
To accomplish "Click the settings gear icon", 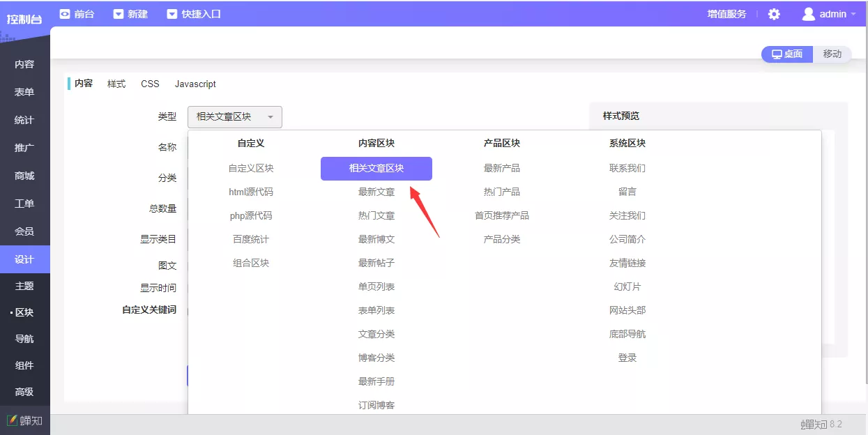I will click(x=774, y=14).
